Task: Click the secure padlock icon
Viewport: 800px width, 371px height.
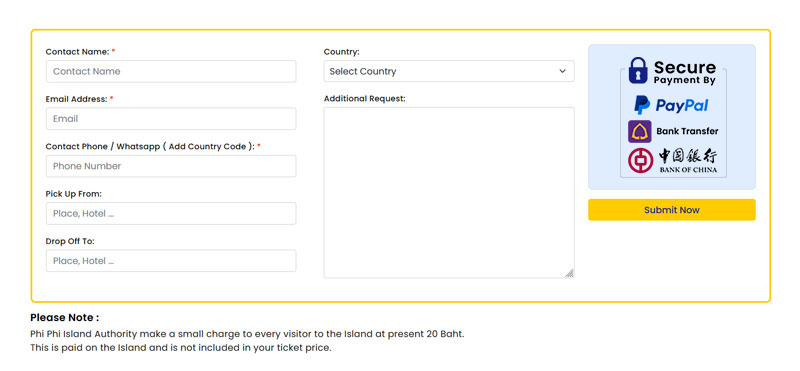Action: (638, 70)
